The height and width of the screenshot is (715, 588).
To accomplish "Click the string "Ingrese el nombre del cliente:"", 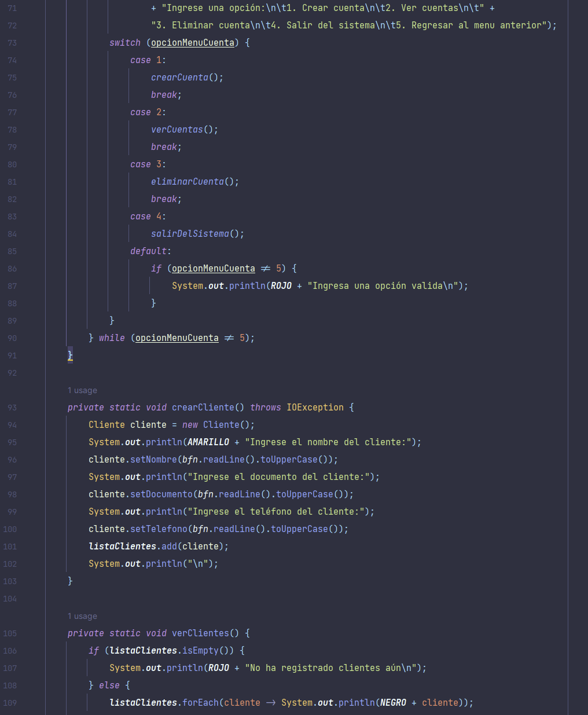I will 328,442.
